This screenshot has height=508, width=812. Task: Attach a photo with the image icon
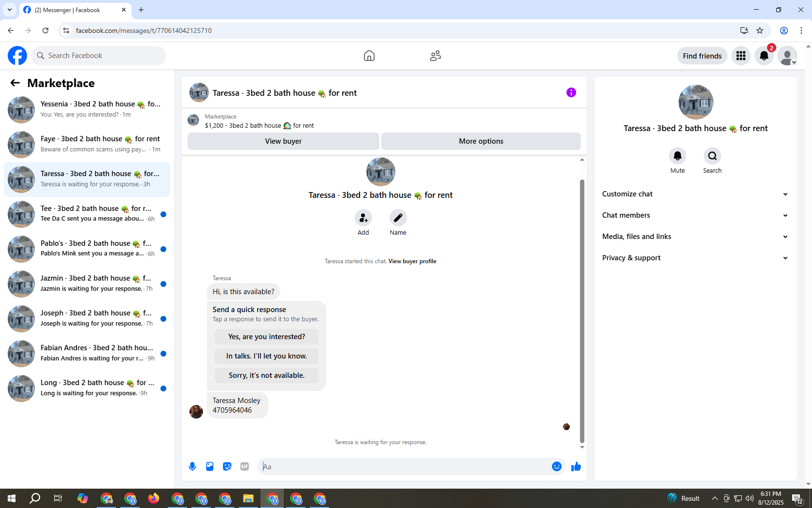click(210, 466)
